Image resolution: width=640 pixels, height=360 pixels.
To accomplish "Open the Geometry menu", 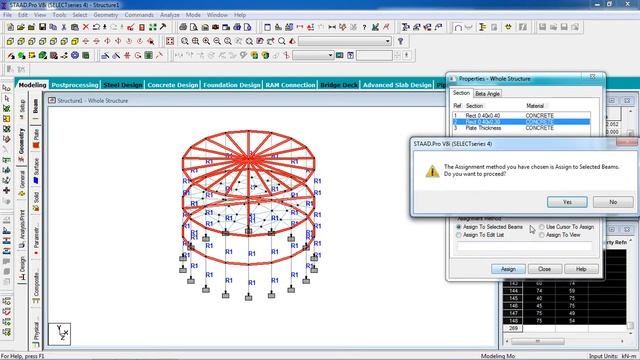I will point(105,15).
